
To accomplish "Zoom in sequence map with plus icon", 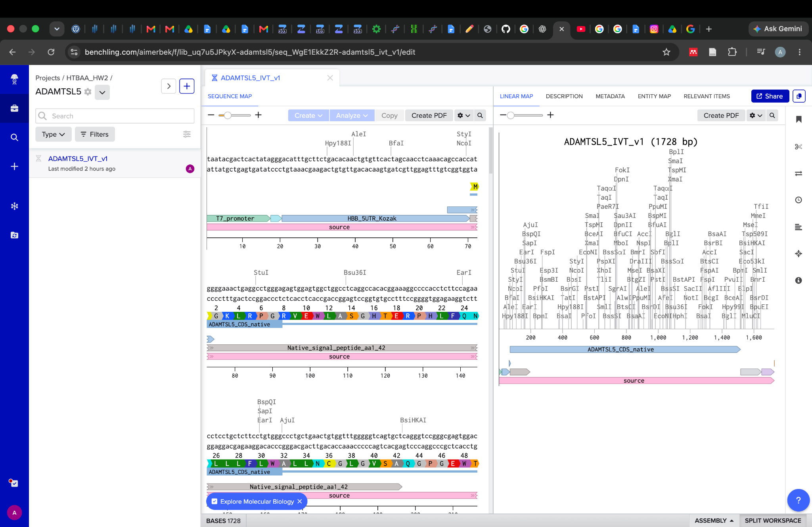I will click(258, 115).
